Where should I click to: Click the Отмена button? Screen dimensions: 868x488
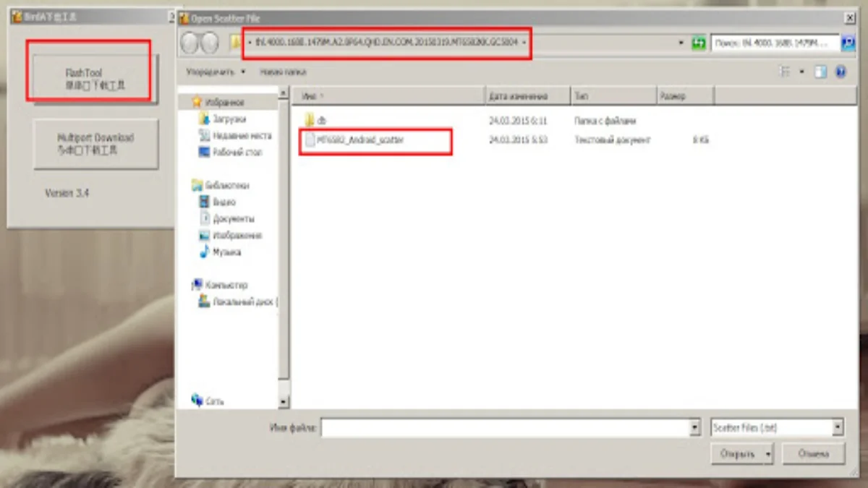coord(814,454)
